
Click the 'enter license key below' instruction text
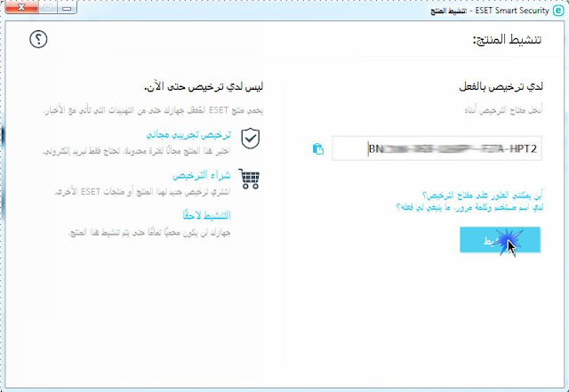503,110
